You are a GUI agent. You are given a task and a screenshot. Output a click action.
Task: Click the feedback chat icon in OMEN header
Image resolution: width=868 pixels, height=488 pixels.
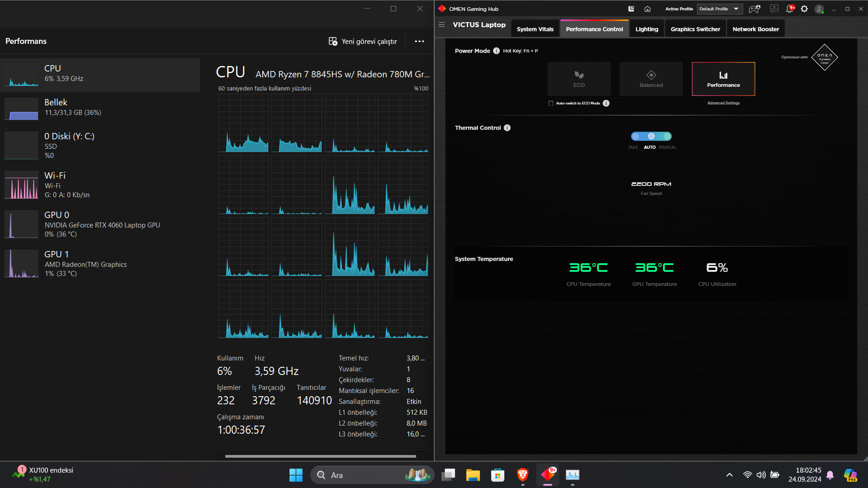point(774,9)
